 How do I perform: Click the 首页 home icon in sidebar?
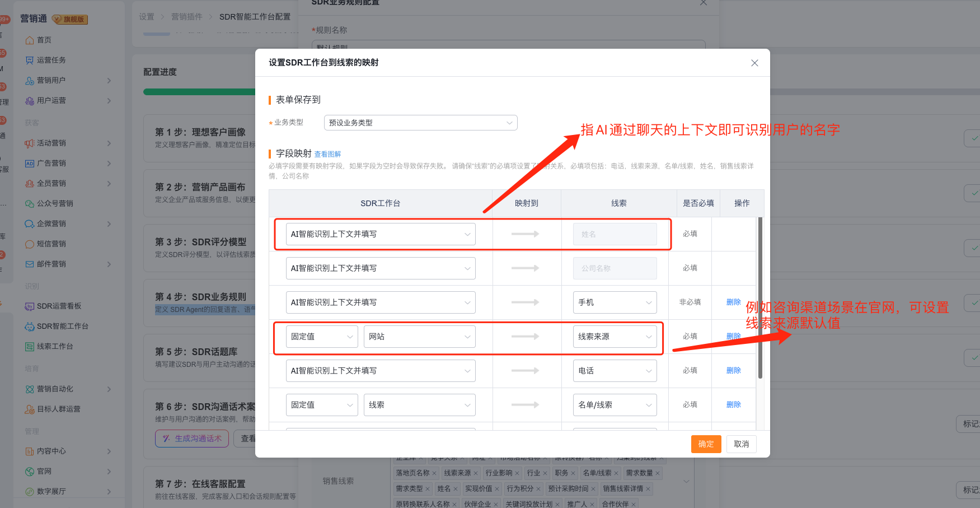pyautogui.click(x=30, y=40)
